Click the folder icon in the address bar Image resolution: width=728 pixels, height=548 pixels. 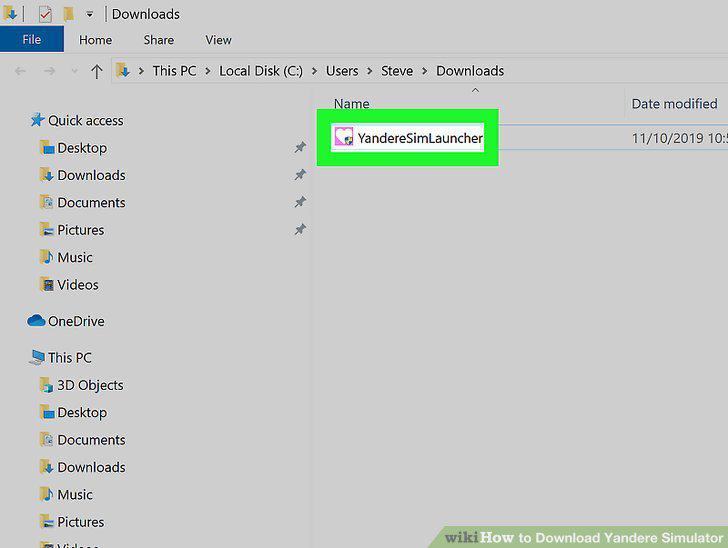point(123,71)
